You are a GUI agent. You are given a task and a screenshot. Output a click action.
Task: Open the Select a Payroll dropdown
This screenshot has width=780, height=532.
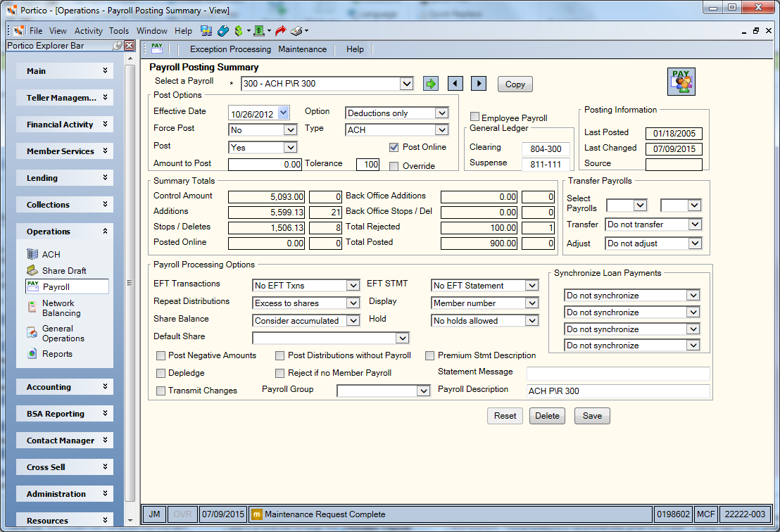coord(407,84)
